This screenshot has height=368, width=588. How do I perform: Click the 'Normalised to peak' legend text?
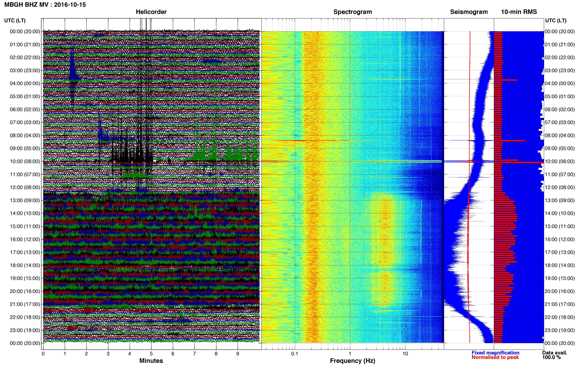495,357
